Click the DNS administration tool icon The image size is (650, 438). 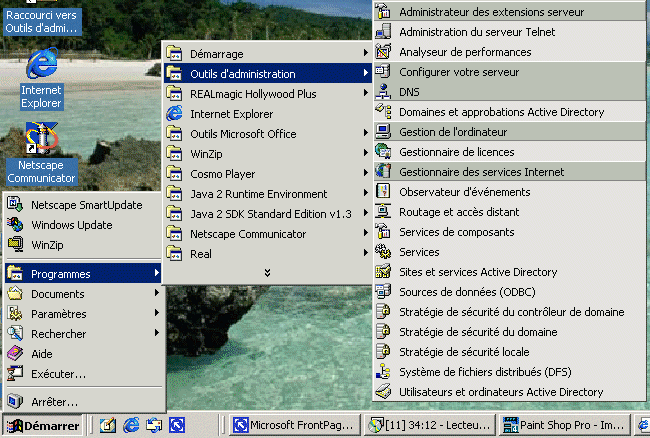pyautogui.click(x=382, y=92)
